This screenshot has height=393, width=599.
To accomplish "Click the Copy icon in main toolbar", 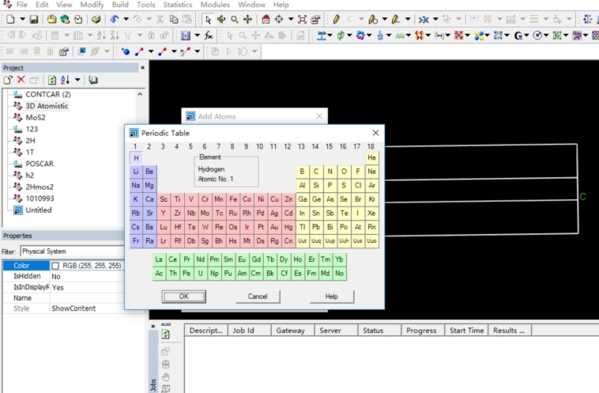I will click(174, 19).
